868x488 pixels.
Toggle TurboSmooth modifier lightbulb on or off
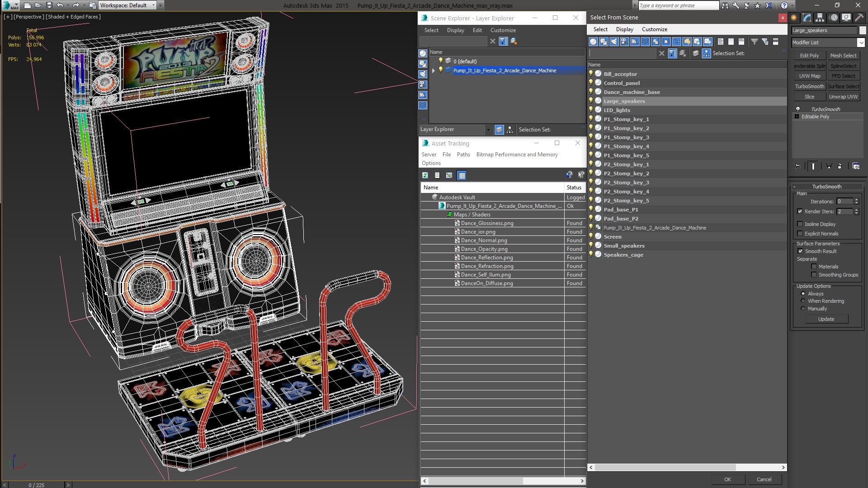798,109
